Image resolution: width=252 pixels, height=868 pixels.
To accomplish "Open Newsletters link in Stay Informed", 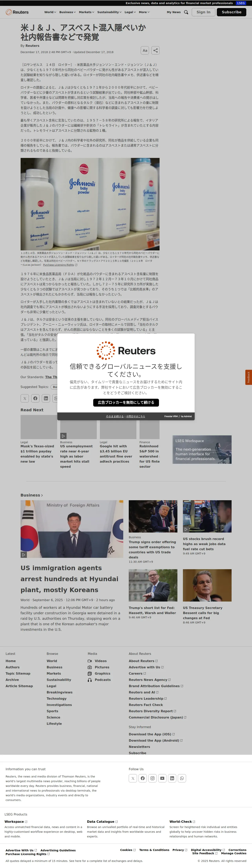I will (x=139, y=747).
